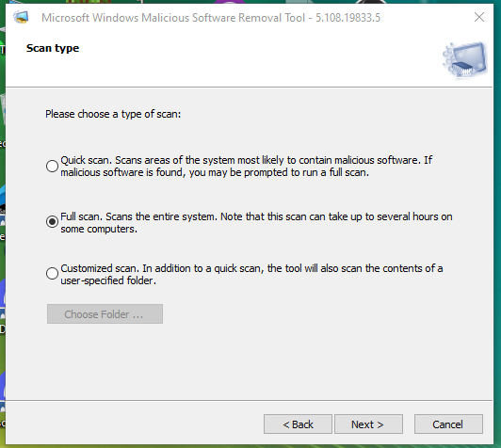Close the Malicious Software Removal Tool window

tap(479, 17)
